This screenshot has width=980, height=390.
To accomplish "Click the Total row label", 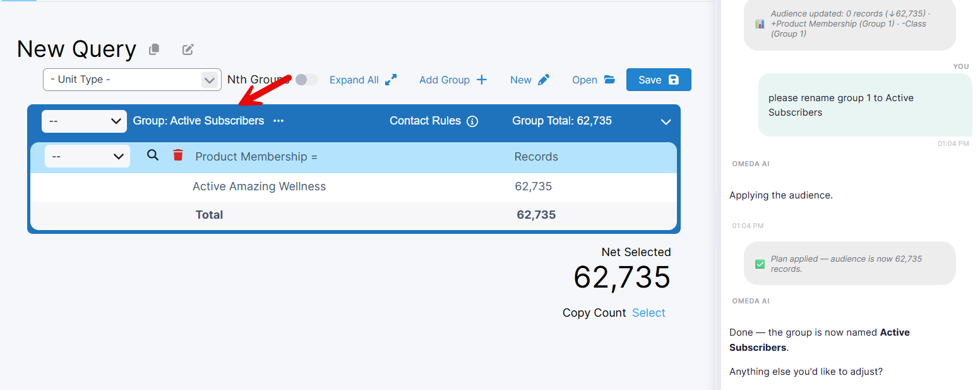I will click(209, 215).
